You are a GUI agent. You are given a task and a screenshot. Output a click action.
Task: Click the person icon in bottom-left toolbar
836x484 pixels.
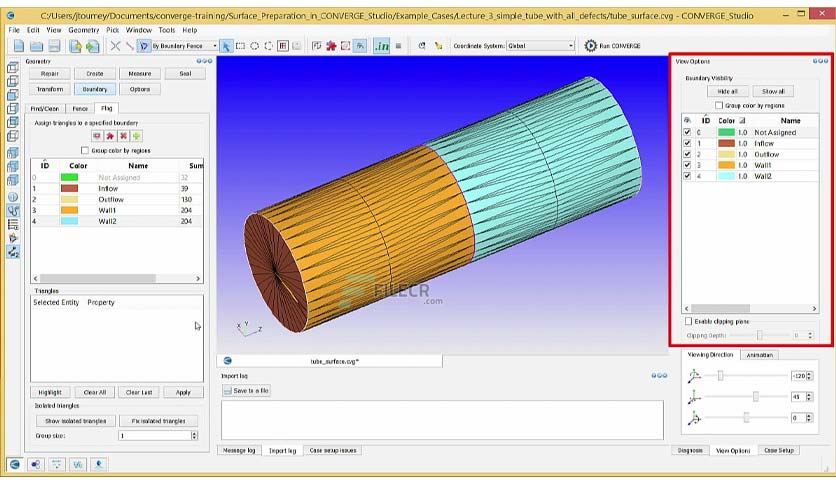point(99,464)
